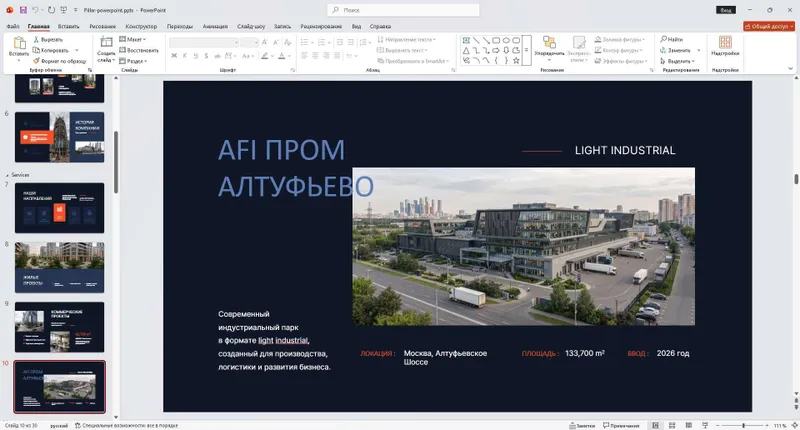Select the oval shape in shapes gallery

click(x=506, y=40)
